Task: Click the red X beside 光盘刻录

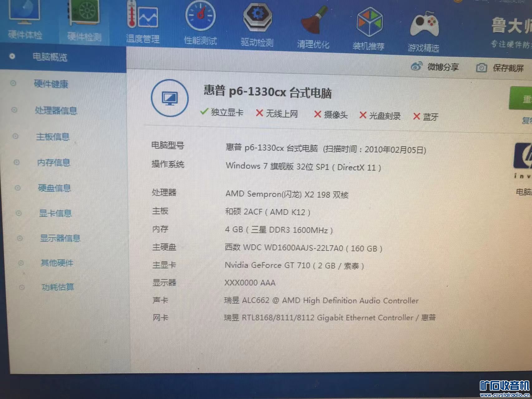Action: pyautogui.click(x=363, y=115)
